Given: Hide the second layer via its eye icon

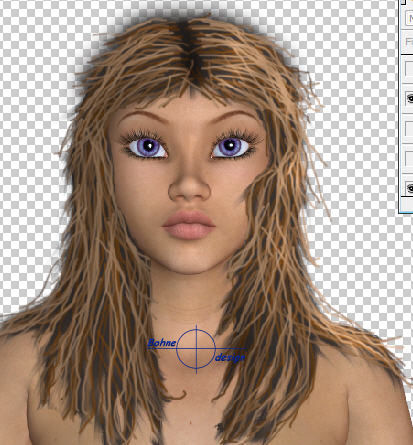Looking at the screenshot, I should [x=410, y=98].
